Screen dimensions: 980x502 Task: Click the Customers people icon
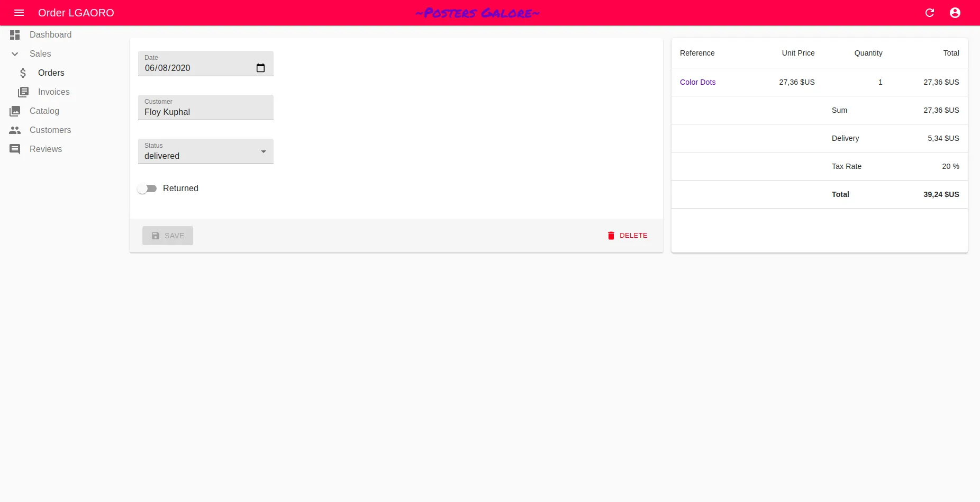click(15, 130)
